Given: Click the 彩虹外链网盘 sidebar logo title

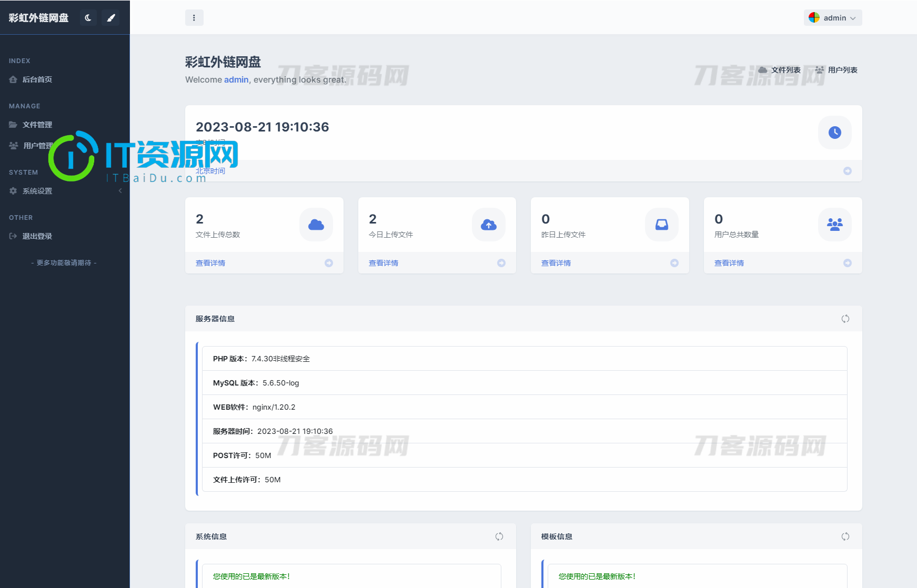Looking at the screenshot, I should 38,18.
